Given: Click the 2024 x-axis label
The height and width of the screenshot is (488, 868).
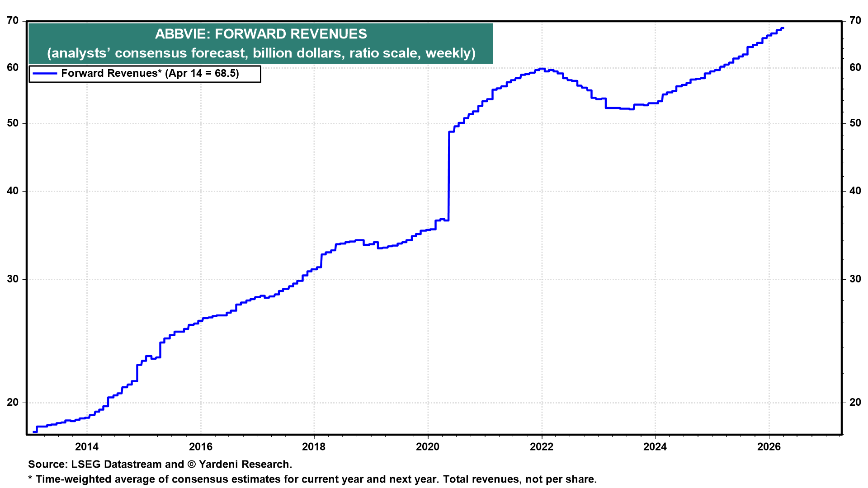Looking at the screenshot, I should point(655,447).
